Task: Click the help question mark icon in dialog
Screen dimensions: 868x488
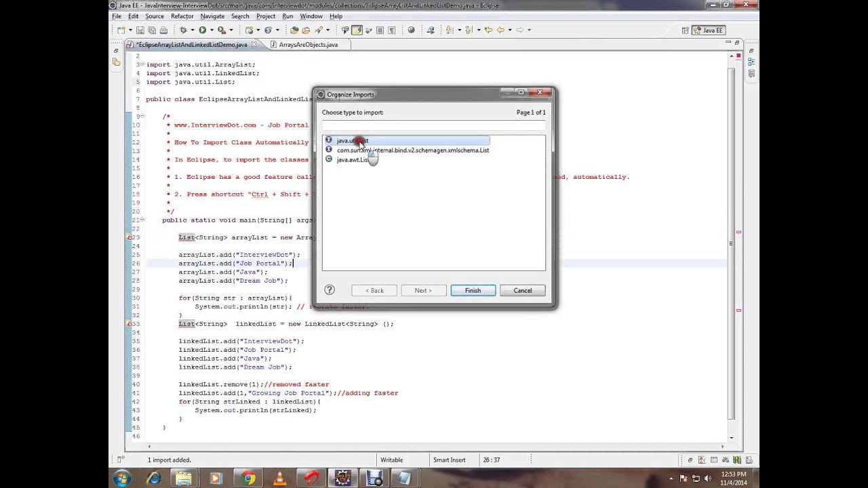Action: pyautogui.click(x=330, y=290)
